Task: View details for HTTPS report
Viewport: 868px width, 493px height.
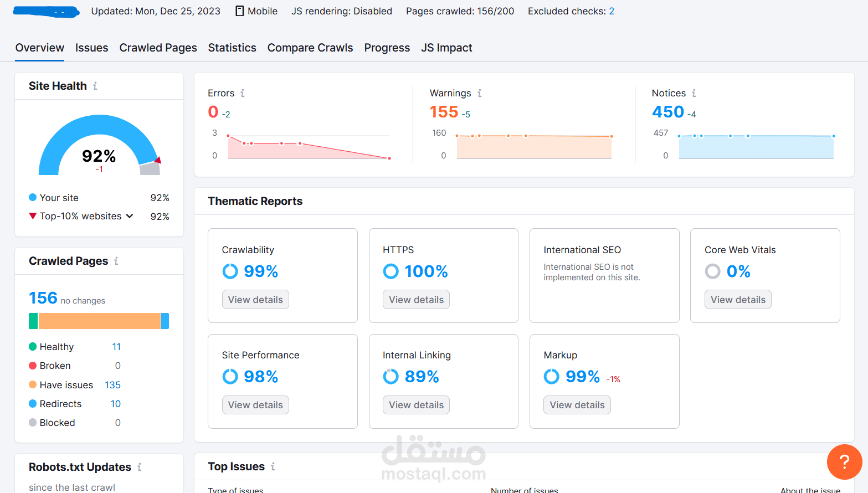Action: [416, 300]
